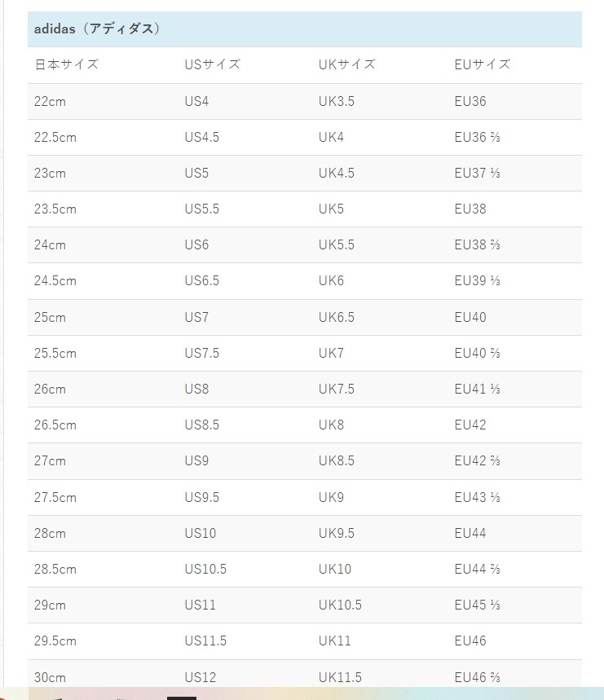
Task: Select the 26cm size cell
Action: pos(50,389)
